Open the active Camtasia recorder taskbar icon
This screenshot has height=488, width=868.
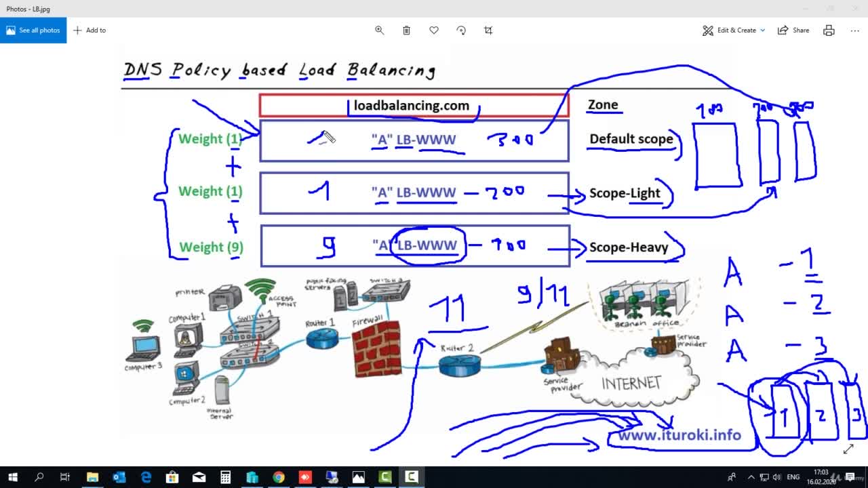point(411,477)
